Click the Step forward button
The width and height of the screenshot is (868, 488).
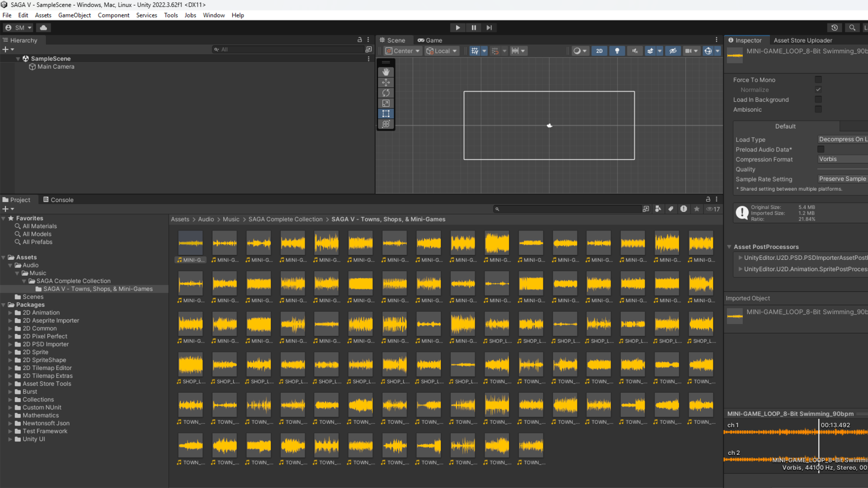(x=489, y=28)
